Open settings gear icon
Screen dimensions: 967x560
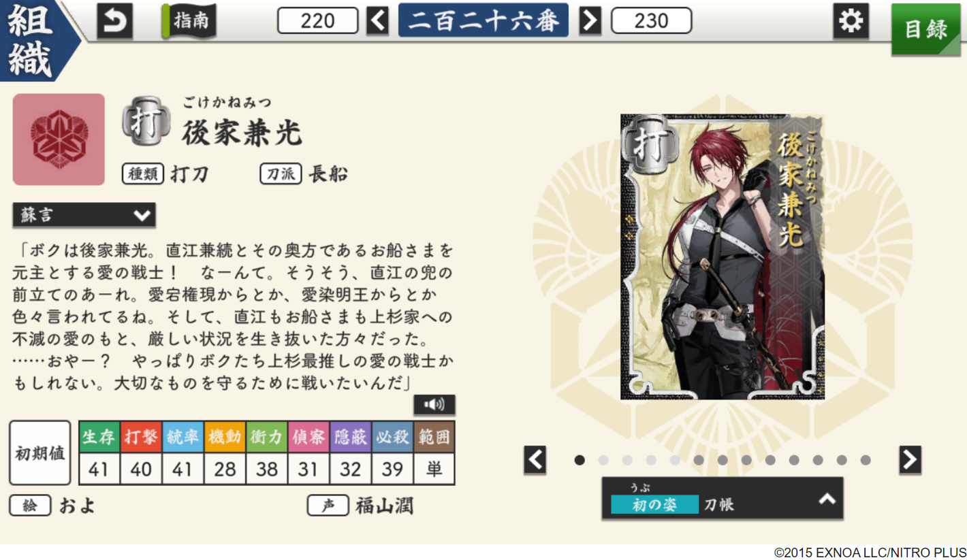[x=851, y=21]
